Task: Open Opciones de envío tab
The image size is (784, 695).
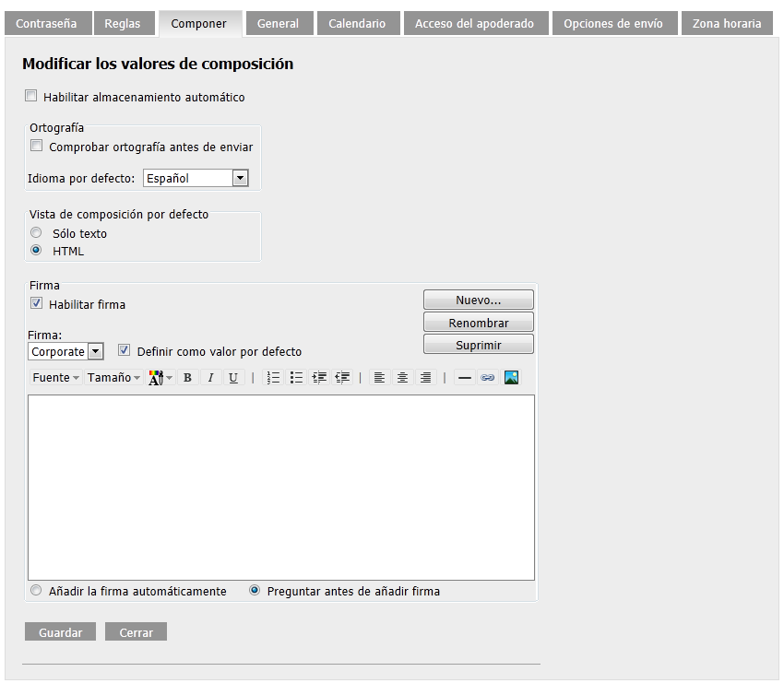Action: coord(615,23)
